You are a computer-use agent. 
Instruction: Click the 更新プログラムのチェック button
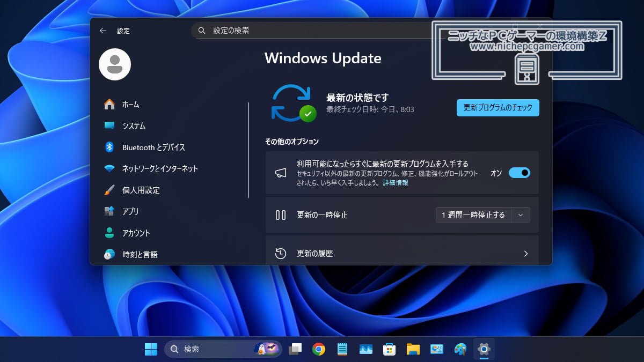point(497,107)
